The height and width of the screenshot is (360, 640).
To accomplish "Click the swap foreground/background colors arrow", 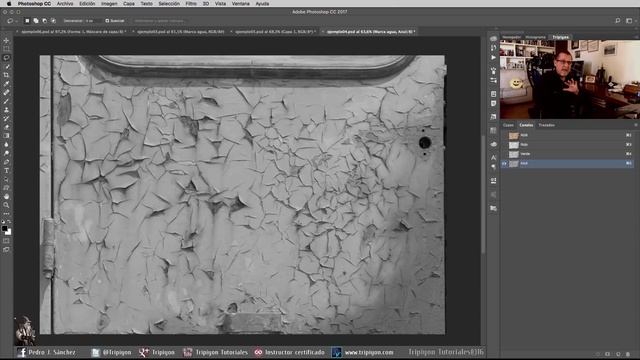I will click(9, 222).
